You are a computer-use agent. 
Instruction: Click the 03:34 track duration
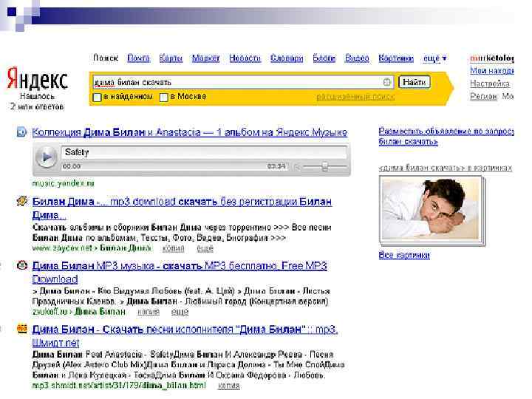click(276, 166)
